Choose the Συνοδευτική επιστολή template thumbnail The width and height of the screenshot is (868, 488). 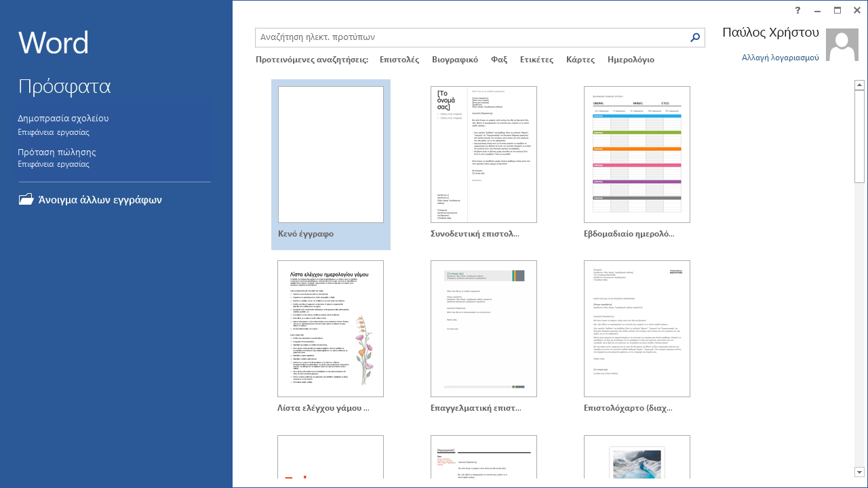pyautogui.click(x=484, y=155)
